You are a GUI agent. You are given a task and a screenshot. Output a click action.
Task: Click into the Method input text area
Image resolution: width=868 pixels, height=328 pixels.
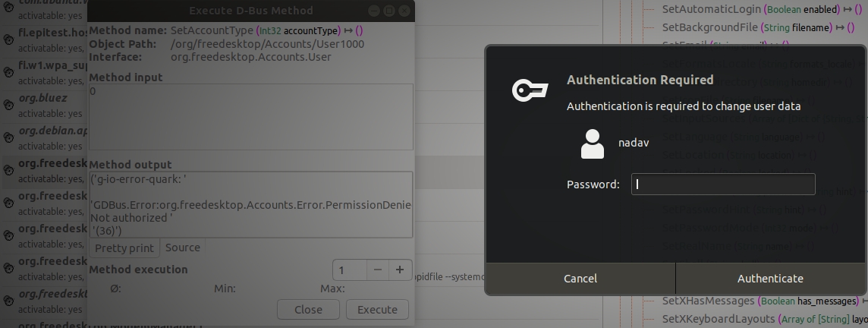(250, 116)
